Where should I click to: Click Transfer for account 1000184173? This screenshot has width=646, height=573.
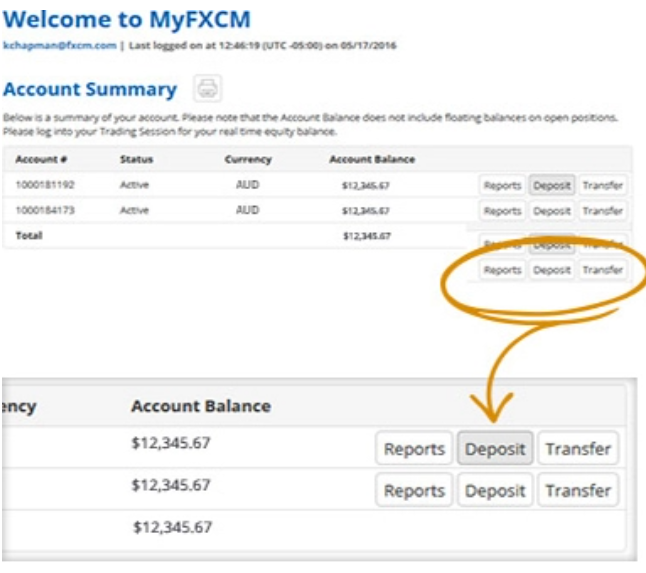point(603,211)
